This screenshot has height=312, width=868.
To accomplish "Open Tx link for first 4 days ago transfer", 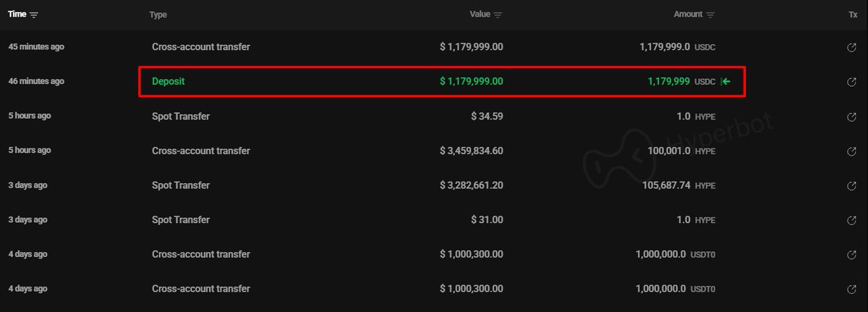I will click(851, 255).
